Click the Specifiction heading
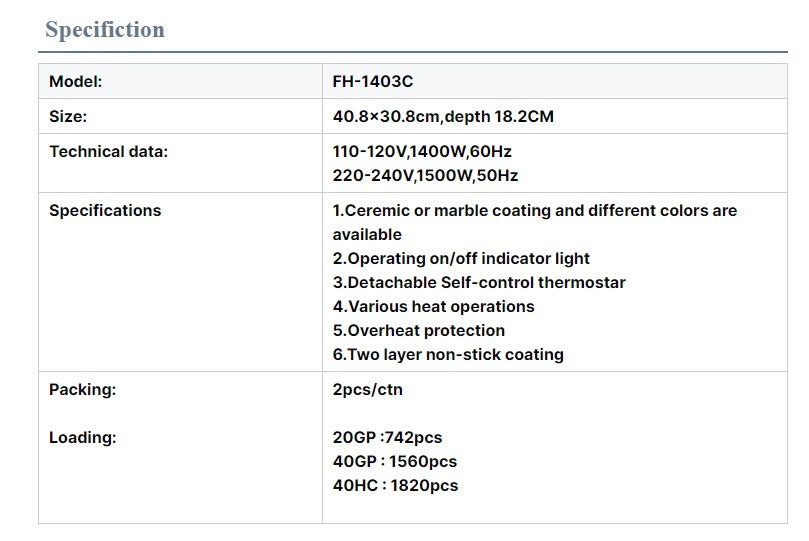The height and width of the screenshot is (541, 809). [x=105, y=30]
